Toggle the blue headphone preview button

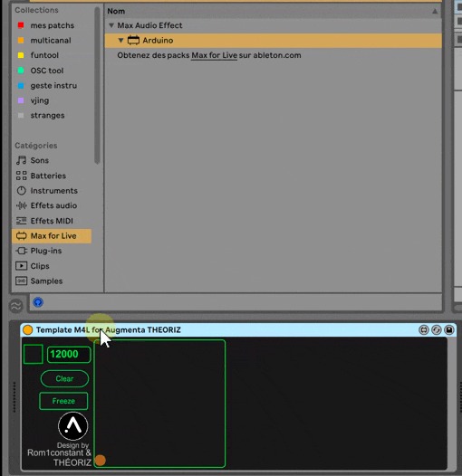[x=38, y=302]
